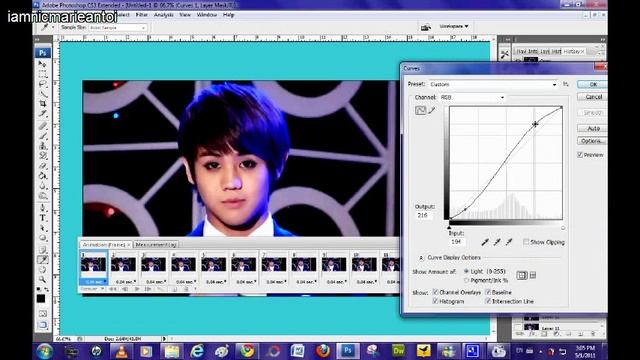Open the Channel RGB dropdown

click(472, 97)
